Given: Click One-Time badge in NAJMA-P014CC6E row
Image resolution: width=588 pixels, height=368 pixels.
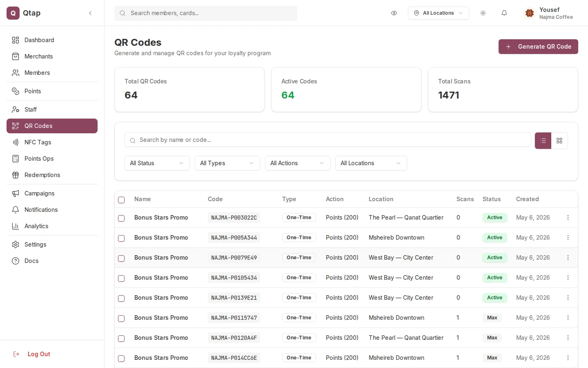Looking at the screenshot, I should [x=299, y=358].
